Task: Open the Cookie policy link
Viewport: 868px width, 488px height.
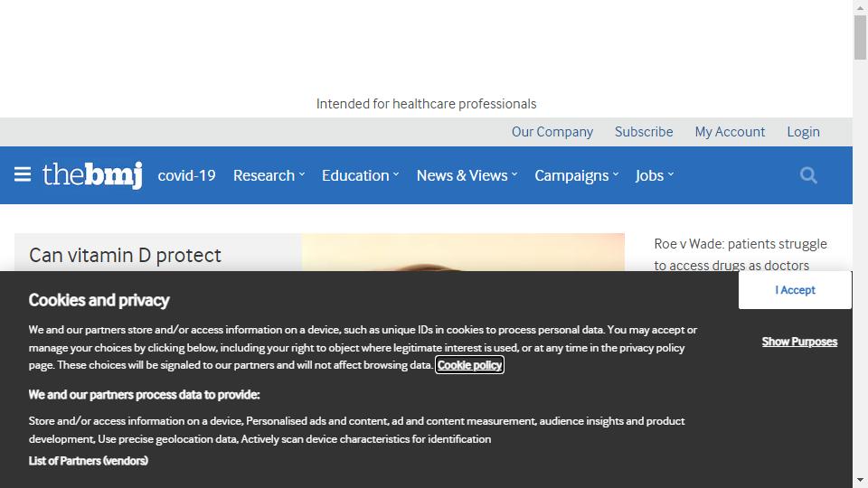Action: pos(469,364)
